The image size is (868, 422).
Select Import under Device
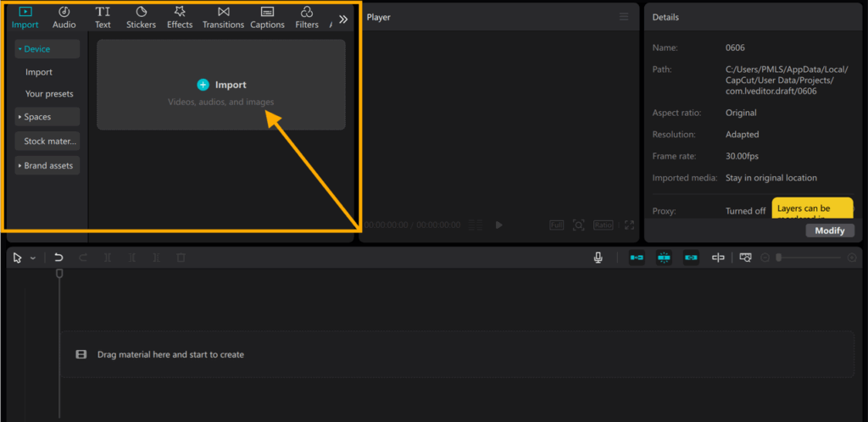point(39,72)
